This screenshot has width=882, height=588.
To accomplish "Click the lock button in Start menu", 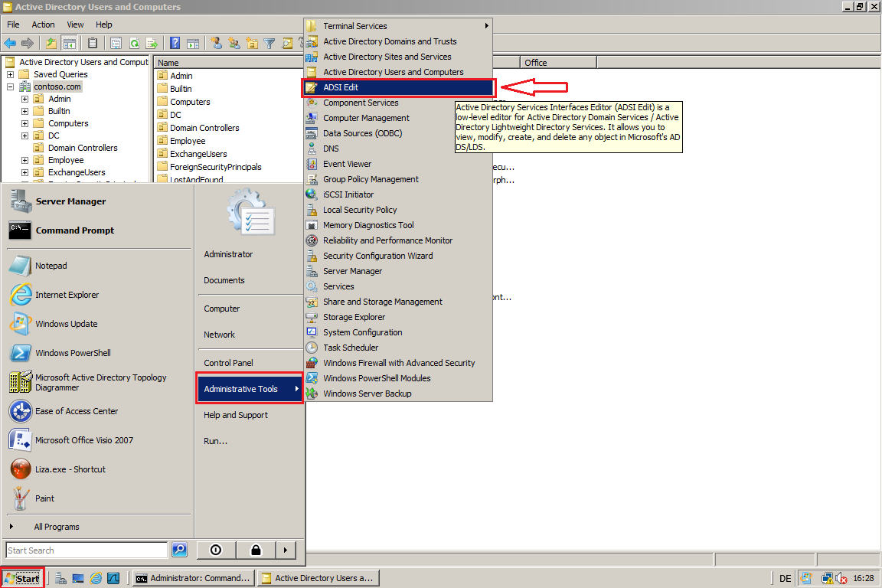I will pyautogui.click(x=256, y=550).
